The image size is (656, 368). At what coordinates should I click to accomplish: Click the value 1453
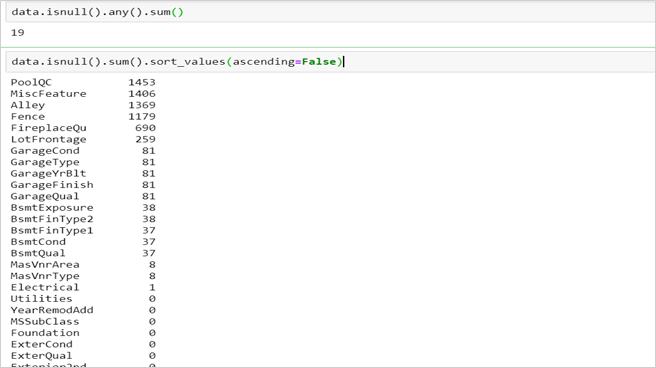click(x=142, y=82)
